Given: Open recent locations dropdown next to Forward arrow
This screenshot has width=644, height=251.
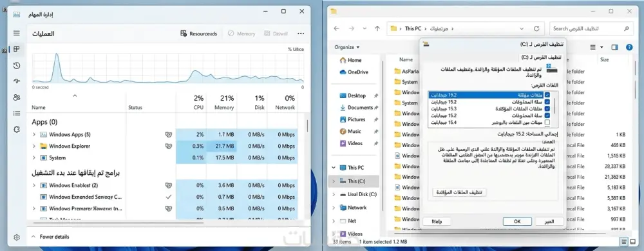Looking at the screenshot, I should 365,28.
